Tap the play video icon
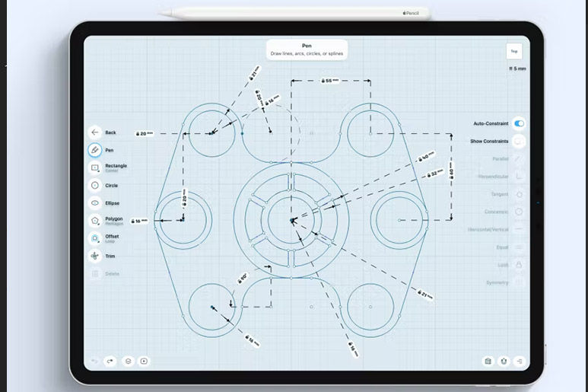Image resolution: width=588 pixels, height=392 pixels. [144, 362]
